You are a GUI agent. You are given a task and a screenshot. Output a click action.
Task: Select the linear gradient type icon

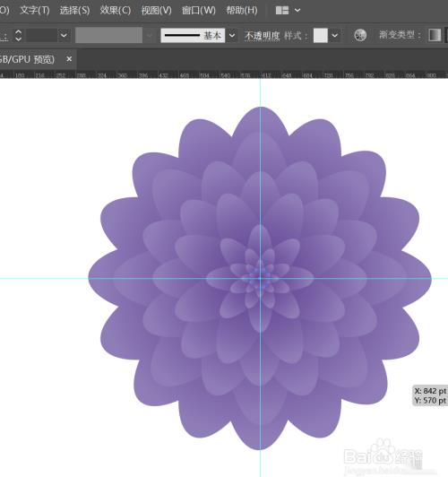point(435,35)
